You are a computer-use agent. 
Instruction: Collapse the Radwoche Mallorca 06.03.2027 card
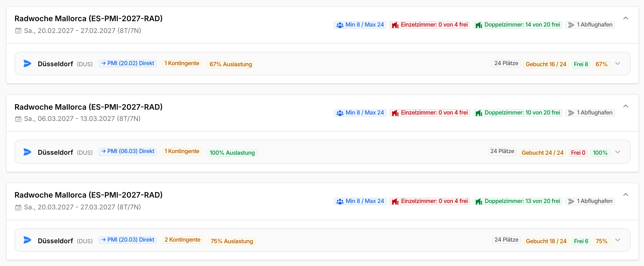626,106
